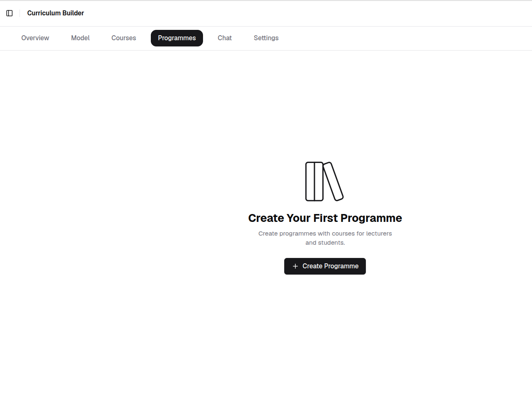Select the Programmes tab
Viewport: 532px width, 394px height.
[x=177, y=38]
